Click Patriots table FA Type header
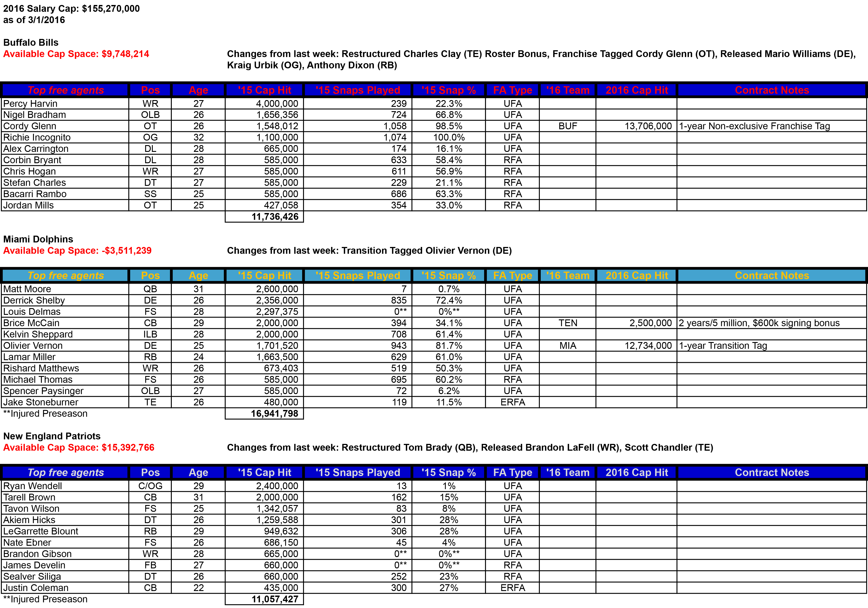Screen dimensions: 868x608 512,473
